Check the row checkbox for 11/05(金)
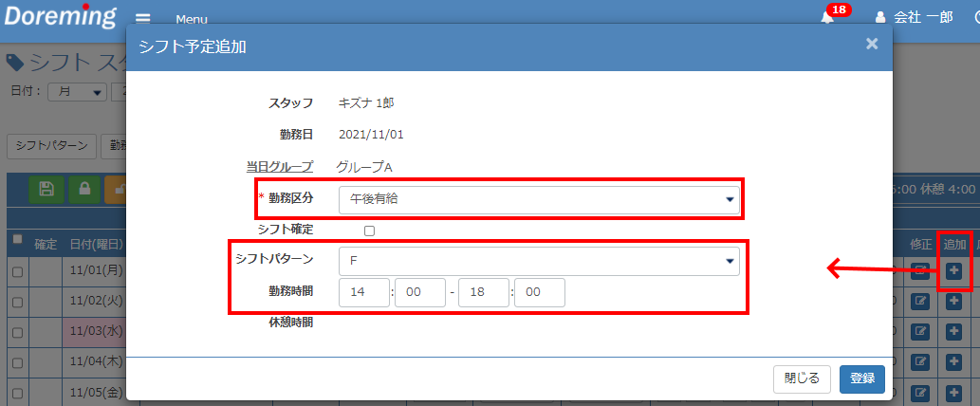 (17, 393)
